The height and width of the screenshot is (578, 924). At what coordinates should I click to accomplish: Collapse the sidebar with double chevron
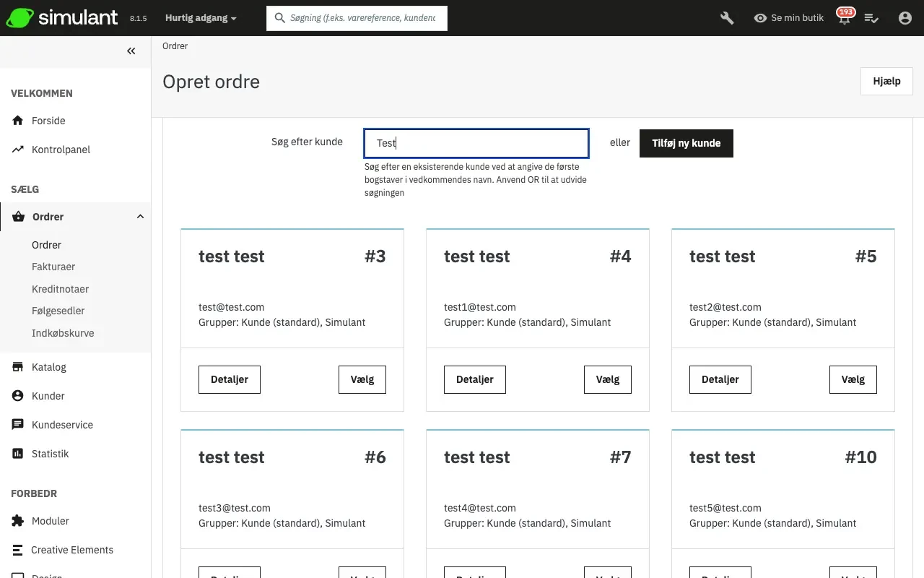pyautogui.click(x=131, y=51)
